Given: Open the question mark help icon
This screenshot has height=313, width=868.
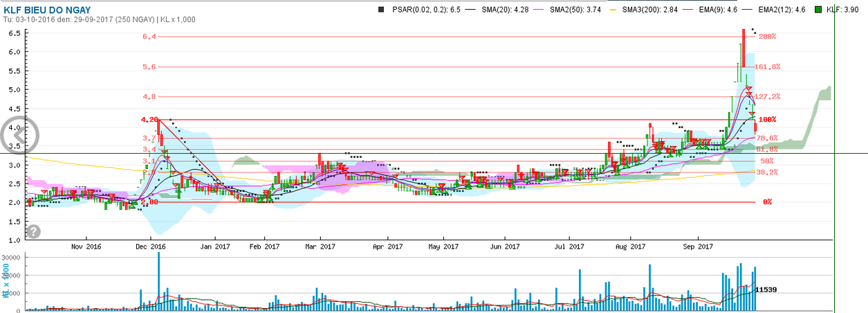Looking at the screenshot, I should point(34,231).
